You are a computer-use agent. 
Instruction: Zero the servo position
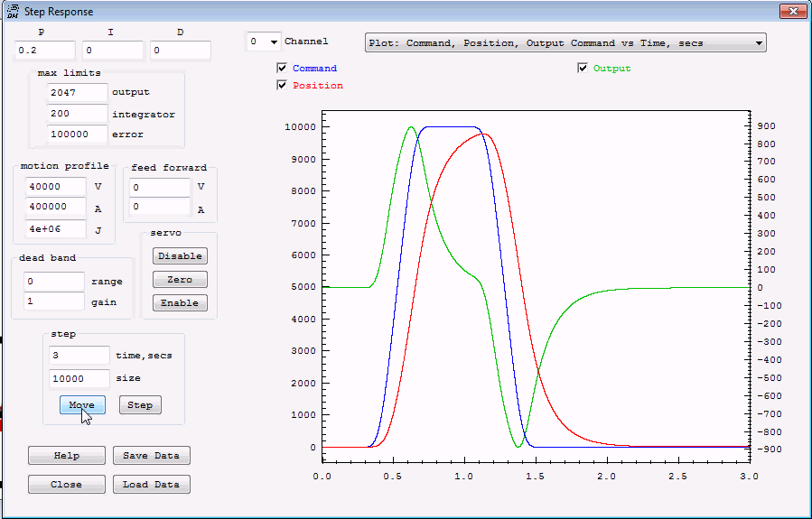click(180, 280)
